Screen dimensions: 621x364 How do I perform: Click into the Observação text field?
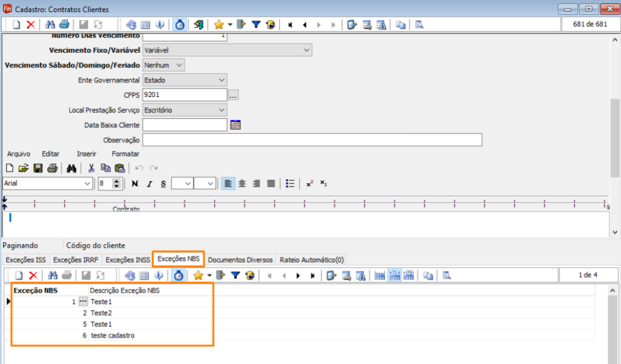[x=312, y=140]
